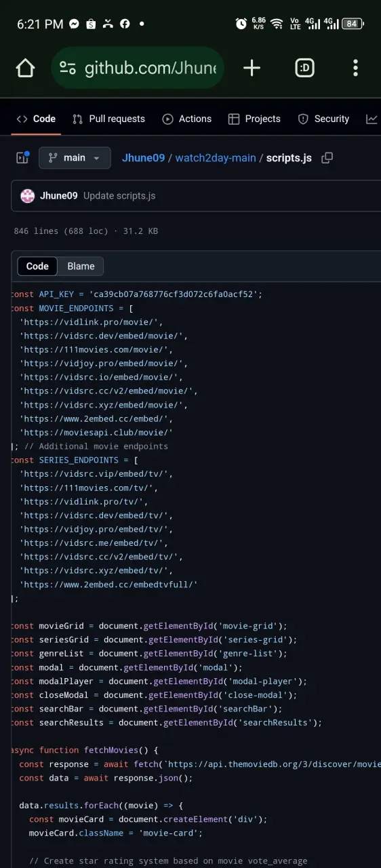The height and width of the screenshot is (868, 381).
Task: Open the Jhune09 owner link in breadcrumb
Action: [143, 158]
